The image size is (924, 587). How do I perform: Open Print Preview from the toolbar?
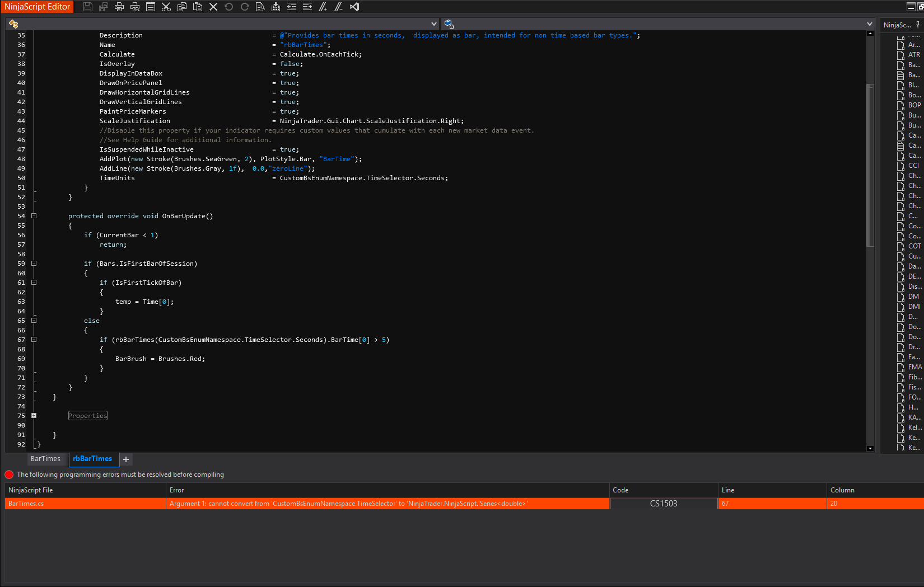pyautogui.click(x=135, y=7)
